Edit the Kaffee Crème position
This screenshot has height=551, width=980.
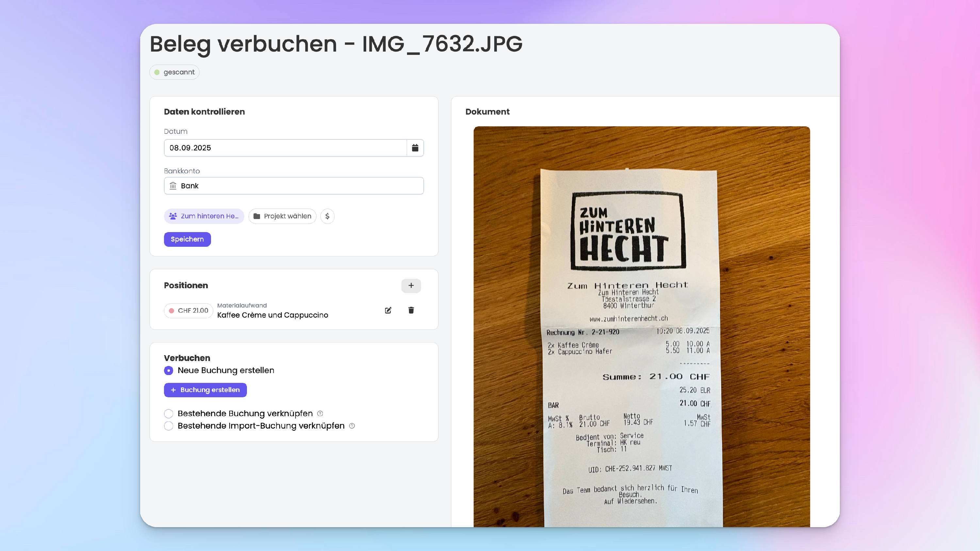pyautogui.click(x=388, y=310)
